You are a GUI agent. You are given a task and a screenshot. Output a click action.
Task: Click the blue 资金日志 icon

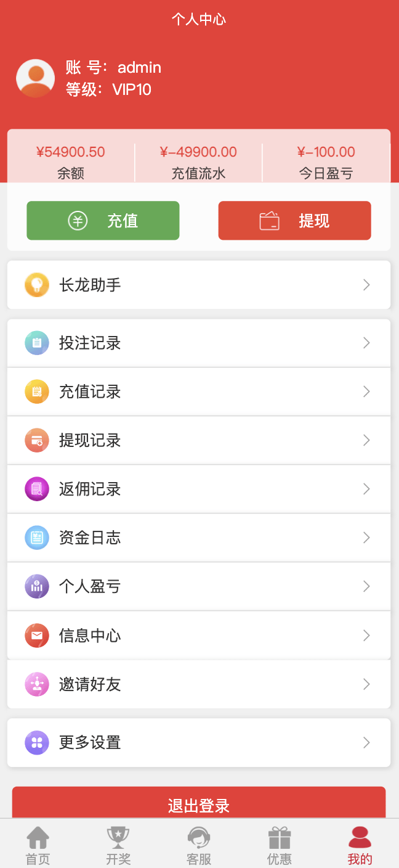click(x=37, y=538)
